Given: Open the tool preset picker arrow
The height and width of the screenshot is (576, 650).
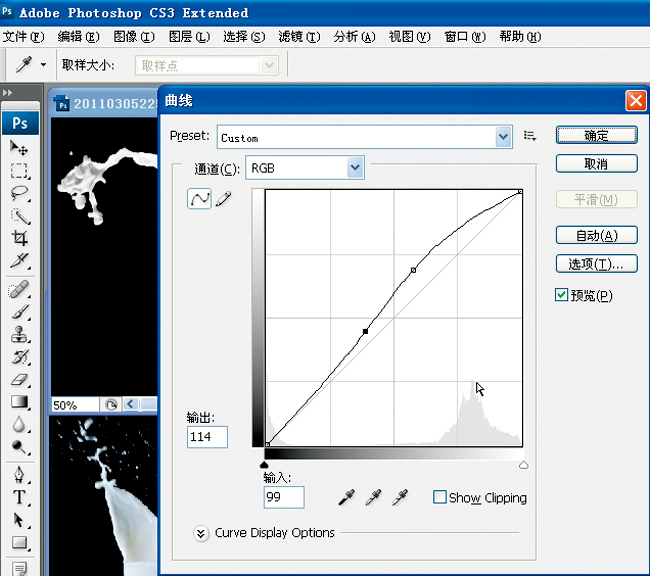Looking at the screenshot, I should pos(43,65).
